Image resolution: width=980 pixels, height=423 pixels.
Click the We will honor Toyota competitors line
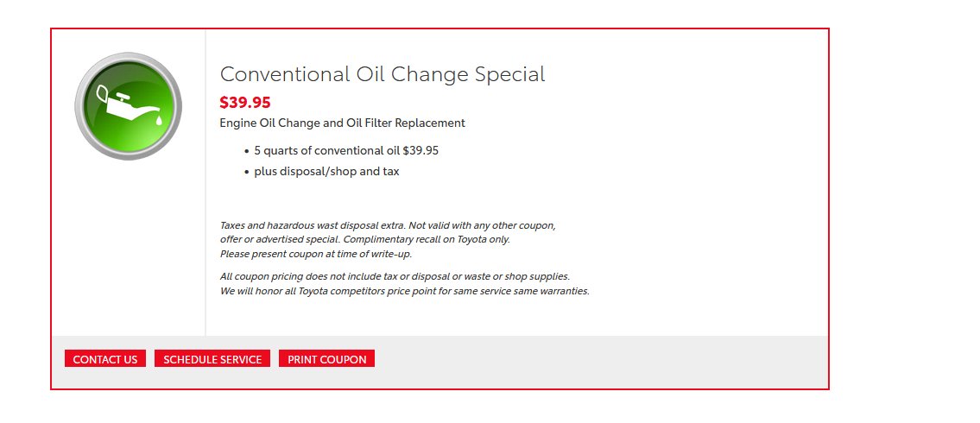(x=404, y=291)
